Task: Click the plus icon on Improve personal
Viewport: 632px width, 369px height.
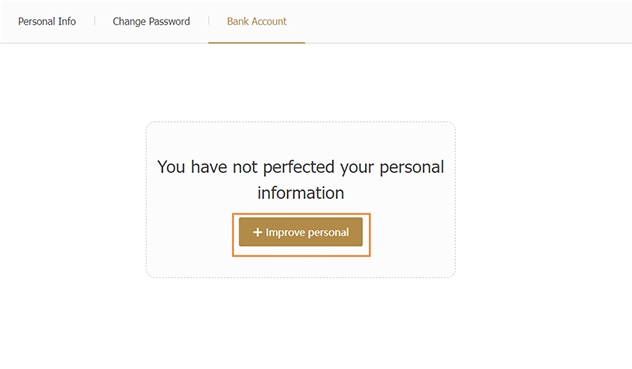Action: [258, 232]
